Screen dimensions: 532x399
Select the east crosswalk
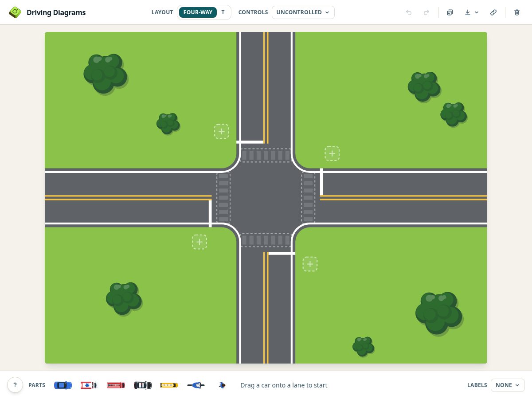click(308, 198)
